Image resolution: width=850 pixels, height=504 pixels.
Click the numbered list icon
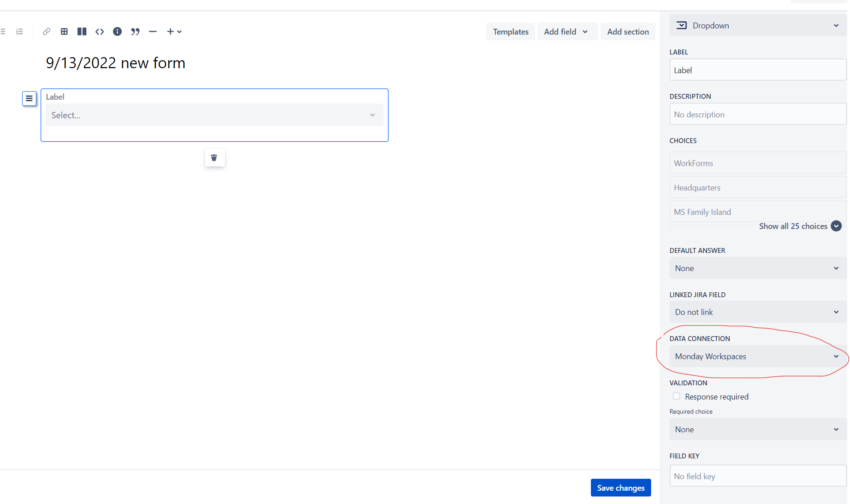[x=19, y=31]
